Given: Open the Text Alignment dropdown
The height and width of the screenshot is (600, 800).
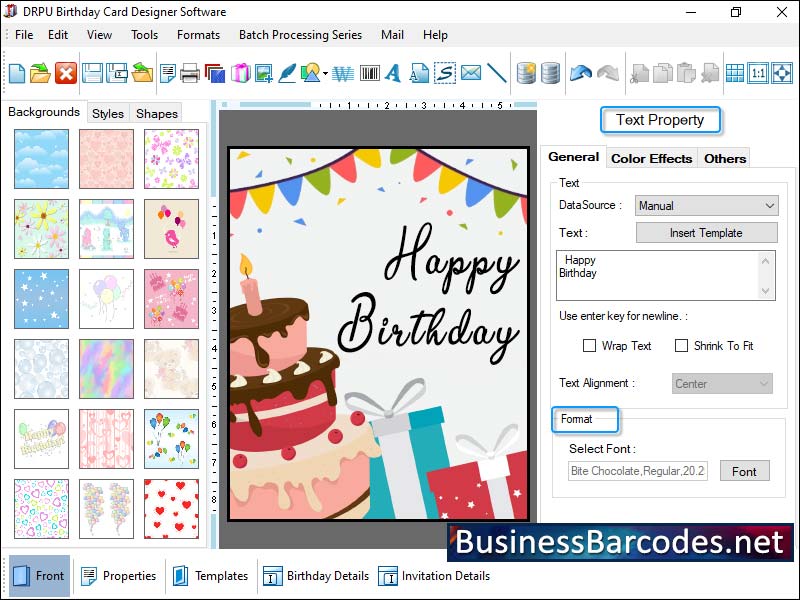Looking at the screenshot, I should pyautogui.click(x=722, y=383).
